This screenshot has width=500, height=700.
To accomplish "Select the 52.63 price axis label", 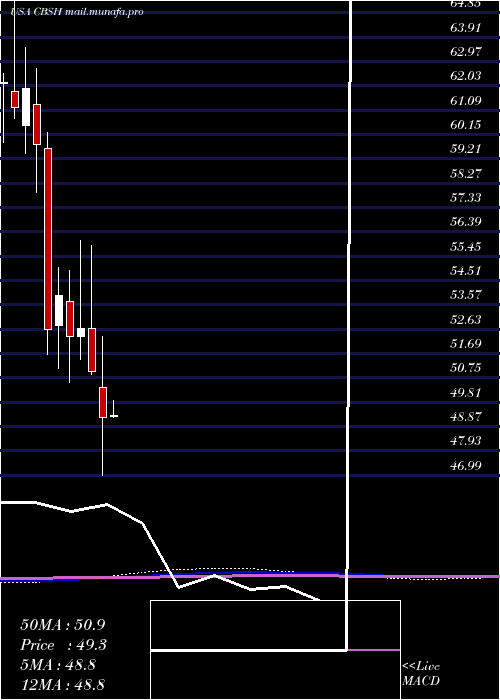I will click(x=467, y=319).
